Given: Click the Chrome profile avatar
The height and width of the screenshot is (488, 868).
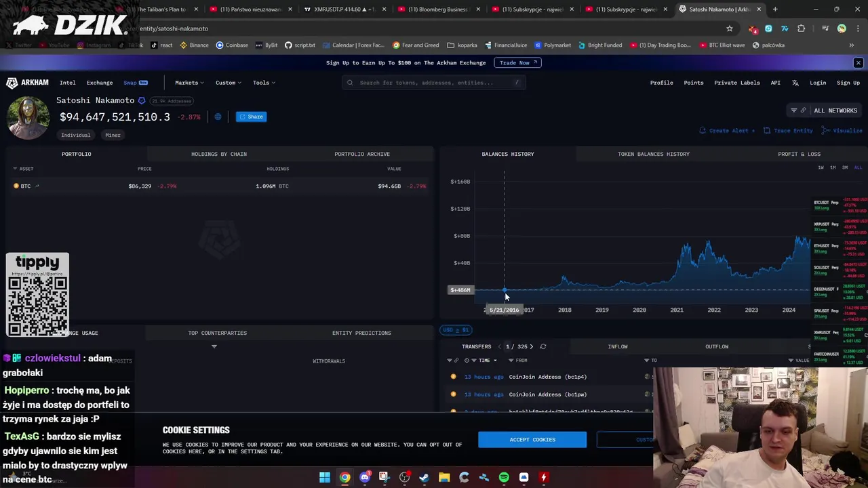Looking at the screenshot, I should [x=842, y=28].
